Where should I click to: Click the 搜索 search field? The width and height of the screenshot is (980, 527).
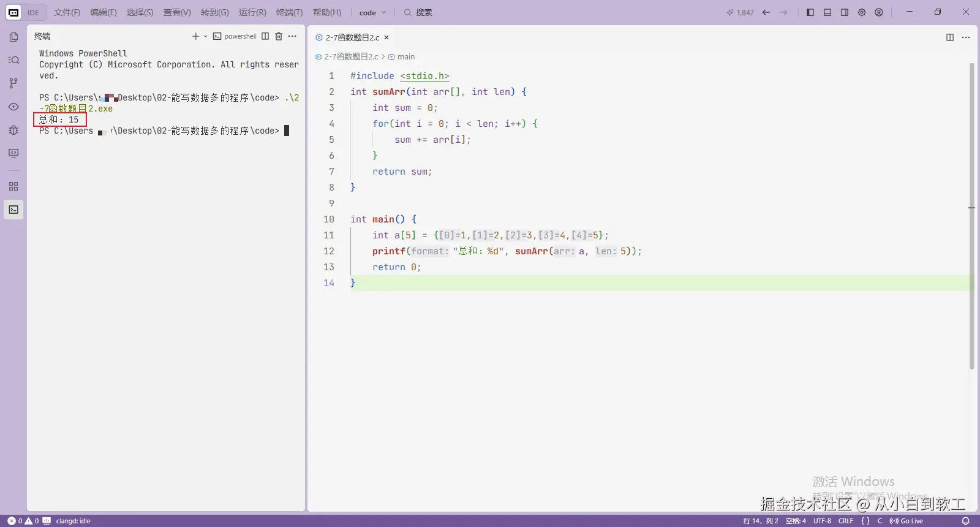pos(418,12)
